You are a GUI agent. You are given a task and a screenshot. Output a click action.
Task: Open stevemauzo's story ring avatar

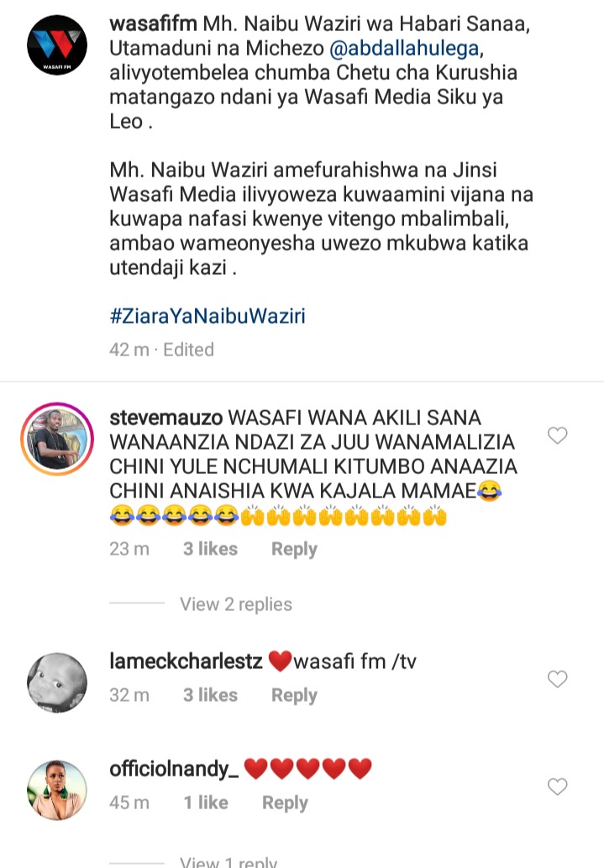click(x=57, y=439)
